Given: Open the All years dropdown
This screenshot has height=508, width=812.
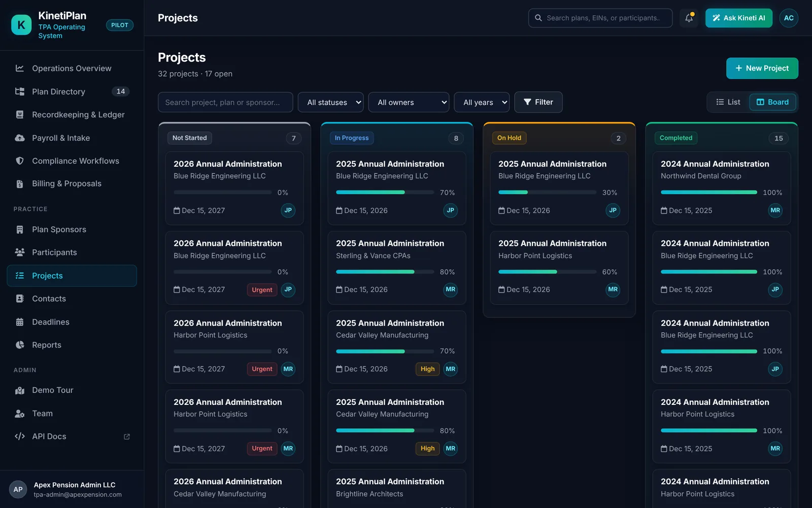Looking at the screenshot, I should [482, 102].
